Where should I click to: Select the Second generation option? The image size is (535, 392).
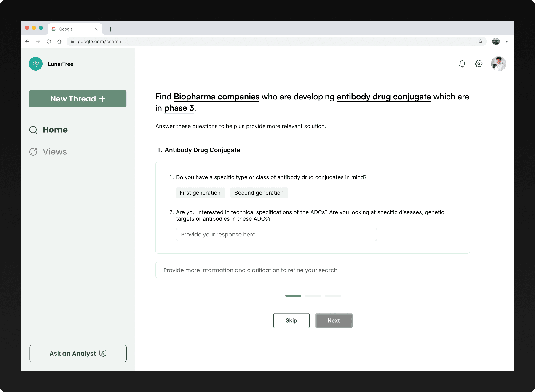point(259,193)
